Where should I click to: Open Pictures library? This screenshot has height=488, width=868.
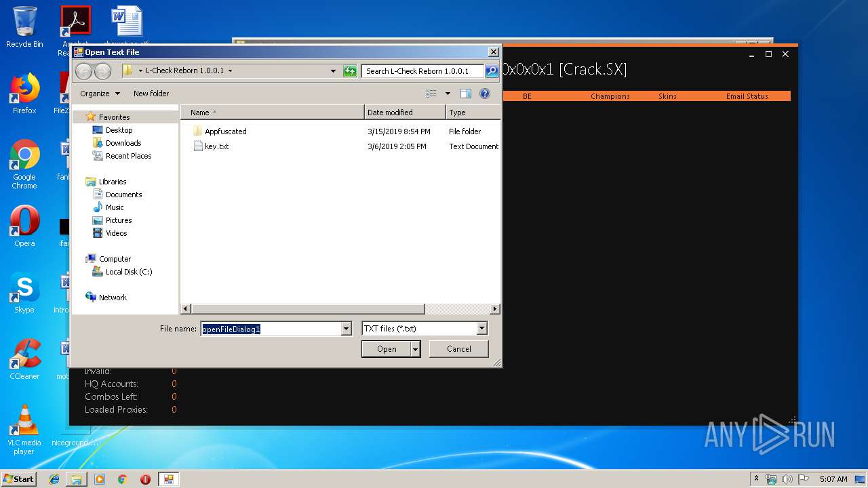tap(119, 220)
